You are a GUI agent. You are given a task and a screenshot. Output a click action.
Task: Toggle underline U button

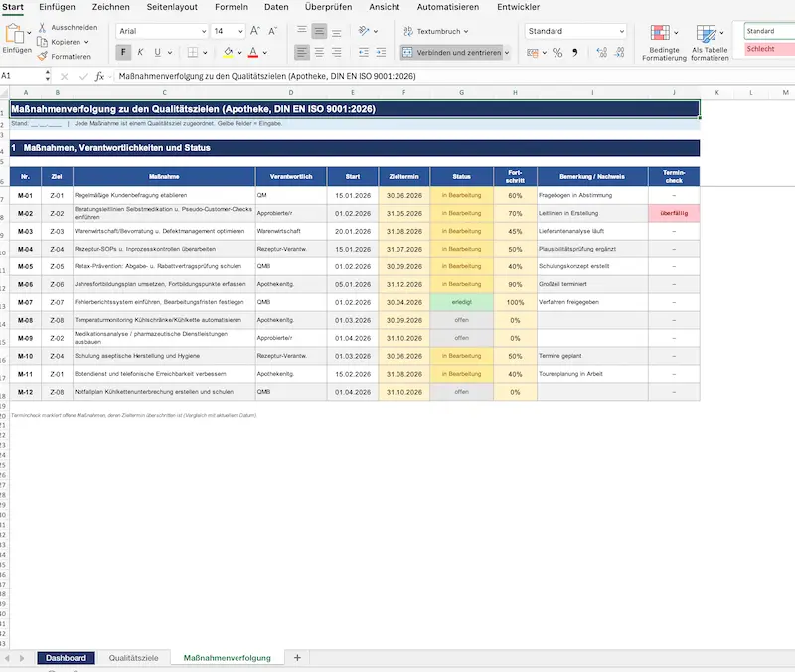158,52
